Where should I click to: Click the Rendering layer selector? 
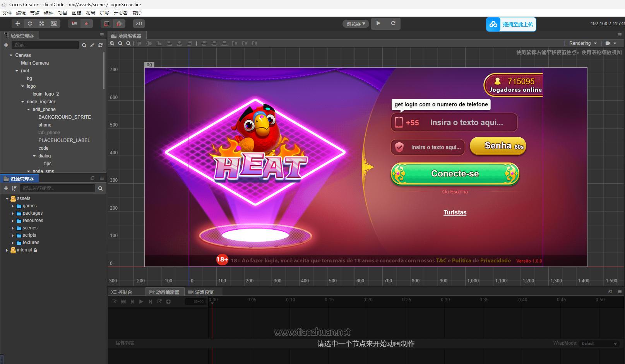pyautogui.click(x=580, y=43)
